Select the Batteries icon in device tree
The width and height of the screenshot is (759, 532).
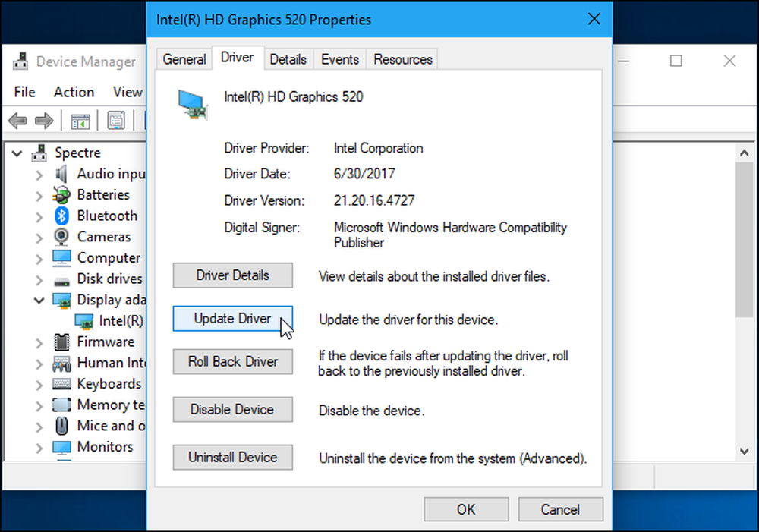pyautogui.click(x=61, y=194)
